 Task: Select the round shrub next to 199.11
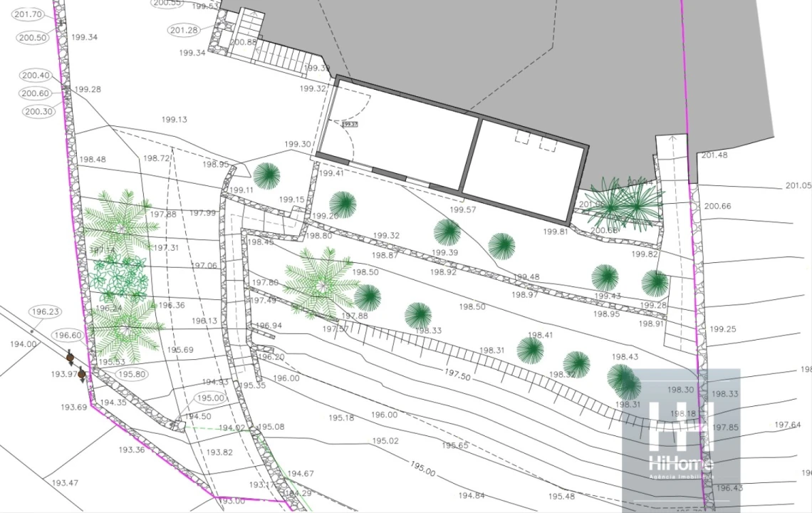pos(266,176)
